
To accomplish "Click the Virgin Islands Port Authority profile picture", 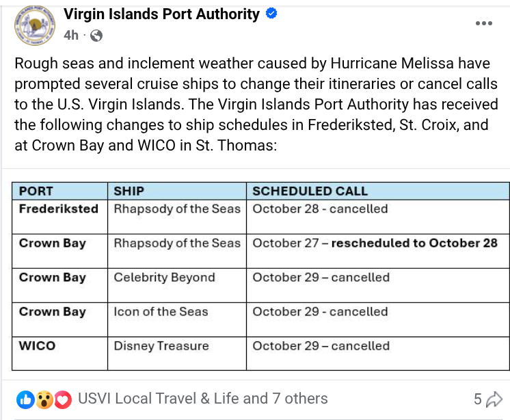I will (33, 25).
